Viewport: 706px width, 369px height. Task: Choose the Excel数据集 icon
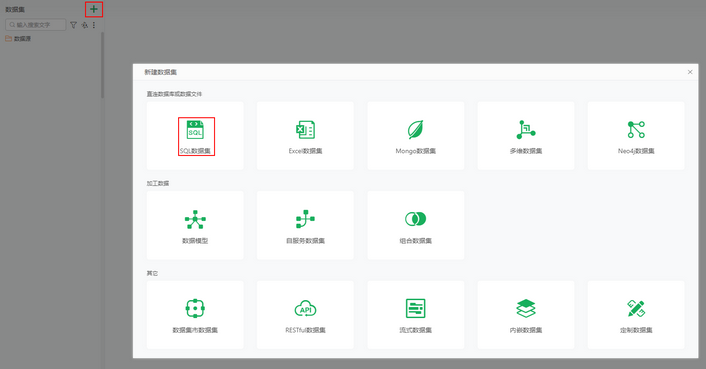(x=305, y=130)
